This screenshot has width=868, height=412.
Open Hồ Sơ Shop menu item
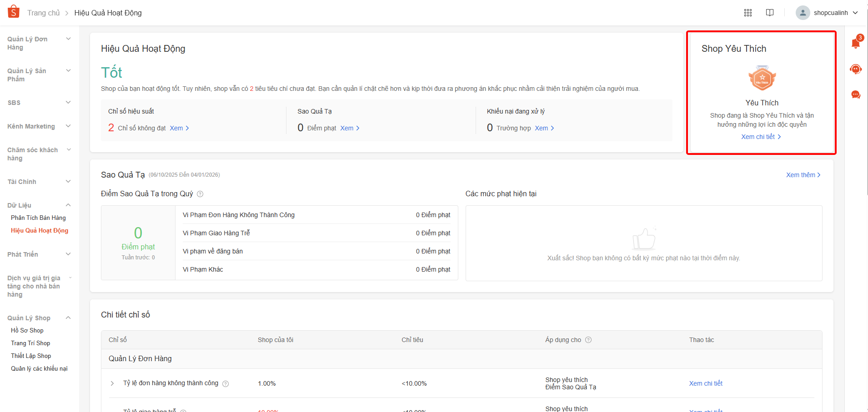click(x=27, y=331)
